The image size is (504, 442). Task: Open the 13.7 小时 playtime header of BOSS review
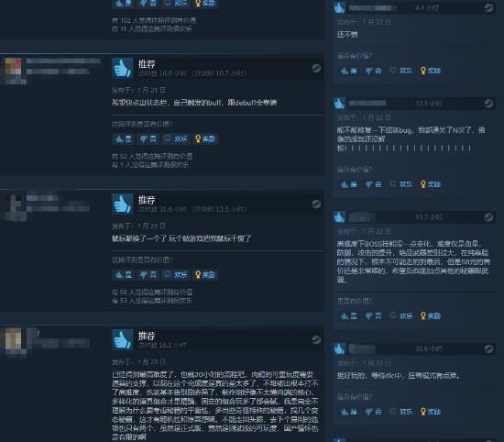429,217
